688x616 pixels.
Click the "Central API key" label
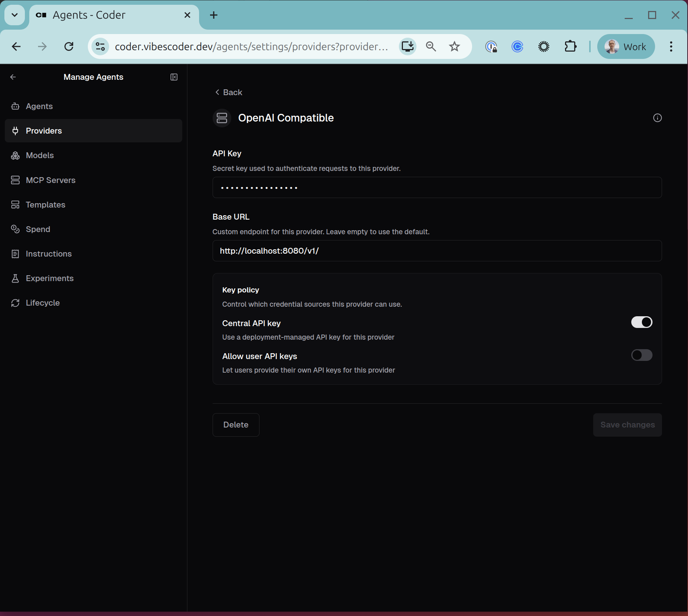[x=251, y=323]
